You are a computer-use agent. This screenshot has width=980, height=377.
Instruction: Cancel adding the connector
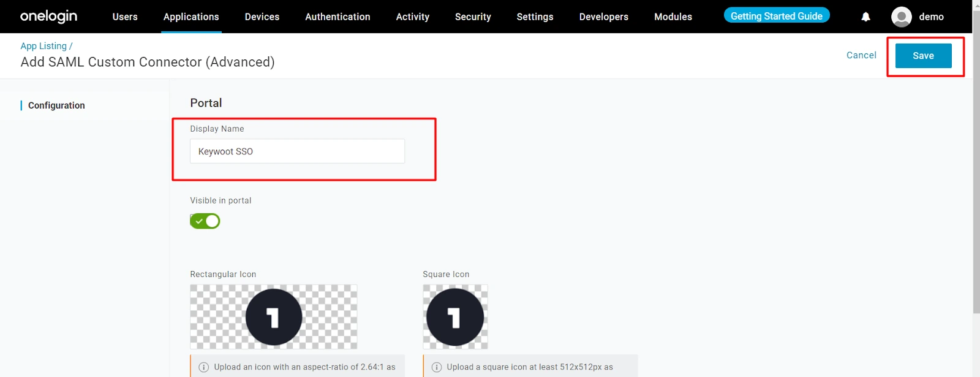pos(861,55)
